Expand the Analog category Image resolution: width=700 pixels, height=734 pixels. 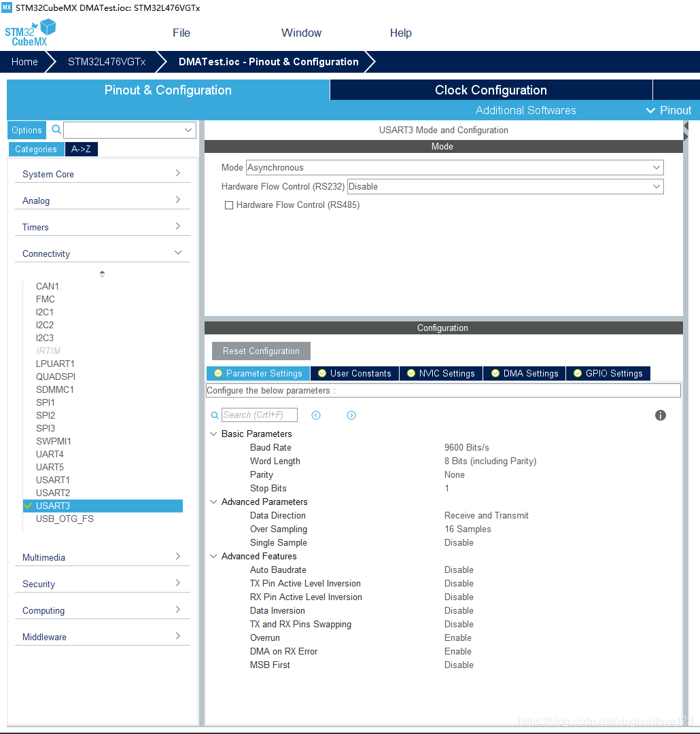point(102,200)
